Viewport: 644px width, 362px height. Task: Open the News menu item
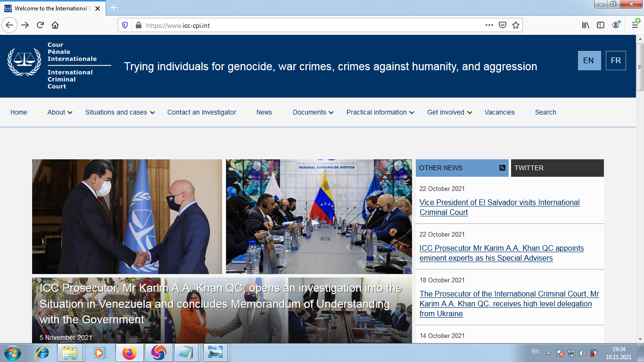pyautogui.click(x=264, y=112)
